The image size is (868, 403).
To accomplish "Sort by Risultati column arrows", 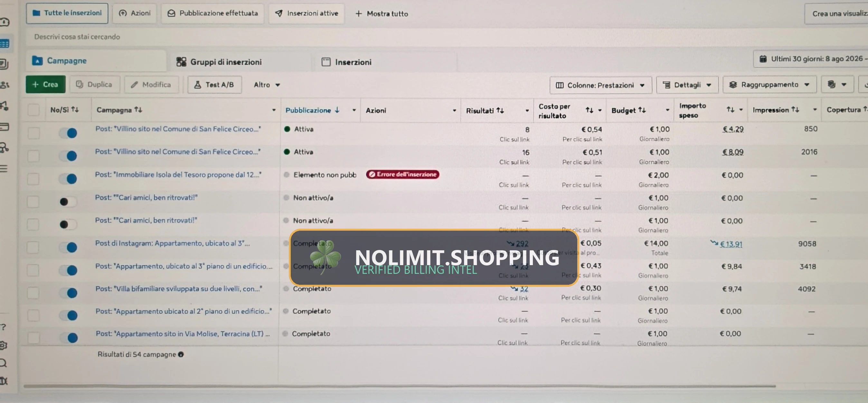I will (500, 110).
